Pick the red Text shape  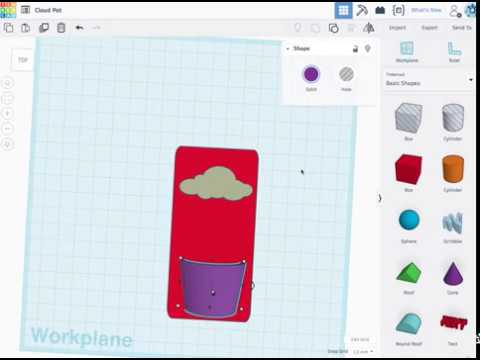click(x=453, y=323)
